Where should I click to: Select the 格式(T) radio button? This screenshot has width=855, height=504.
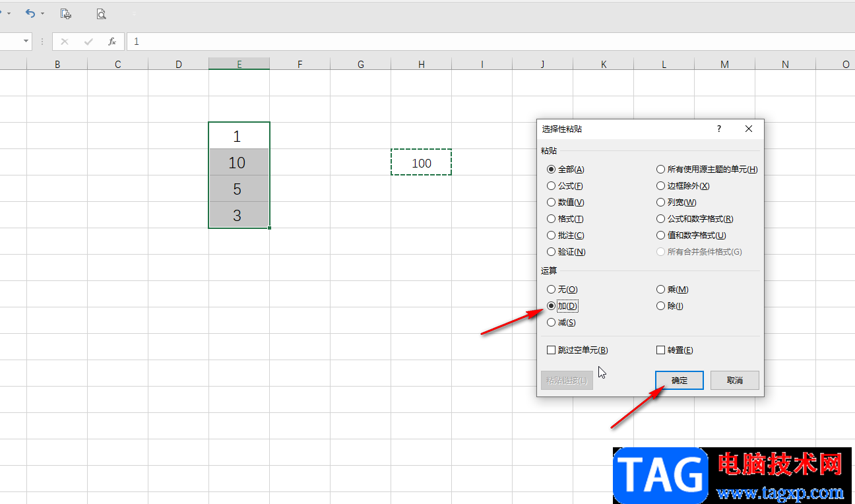tap(565, 219)
